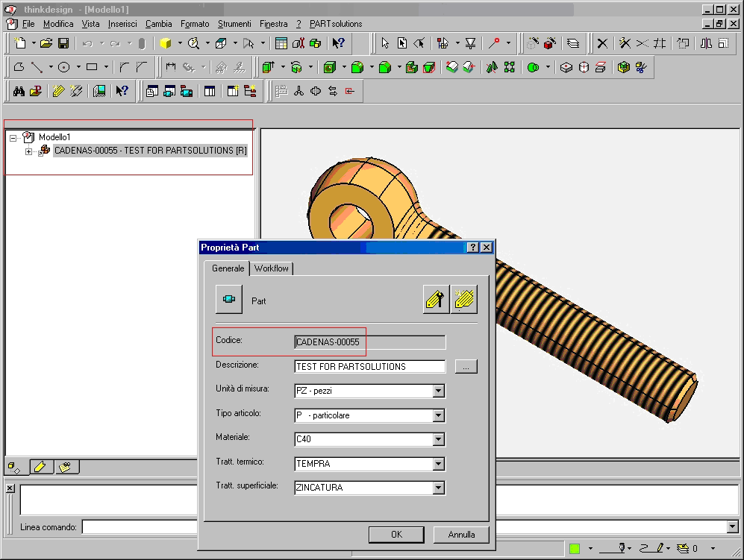
Task: Open the spreadsheet table icon
Action: coord(281,43)
